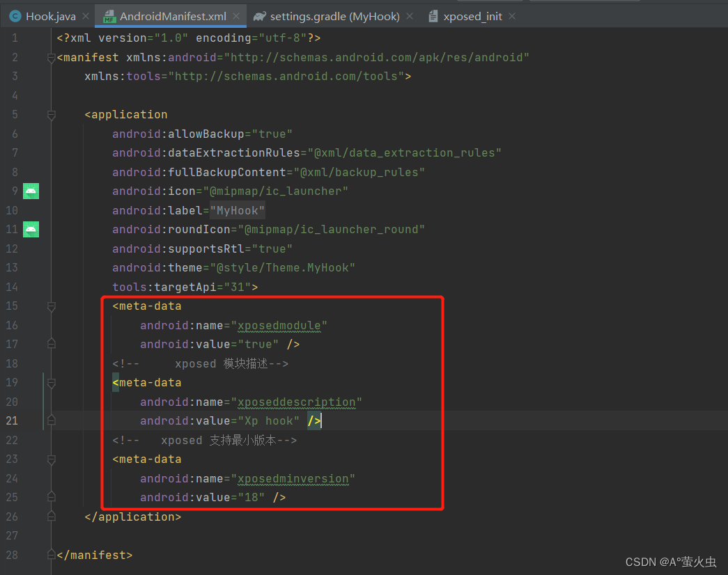Click the "xposedmodule" name value
The image size is (728, 575).
click(x=279, y=326)
